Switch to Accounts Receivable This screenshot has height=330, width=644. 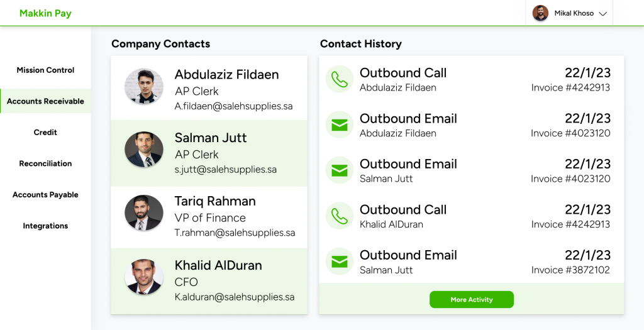click(45, 101)
